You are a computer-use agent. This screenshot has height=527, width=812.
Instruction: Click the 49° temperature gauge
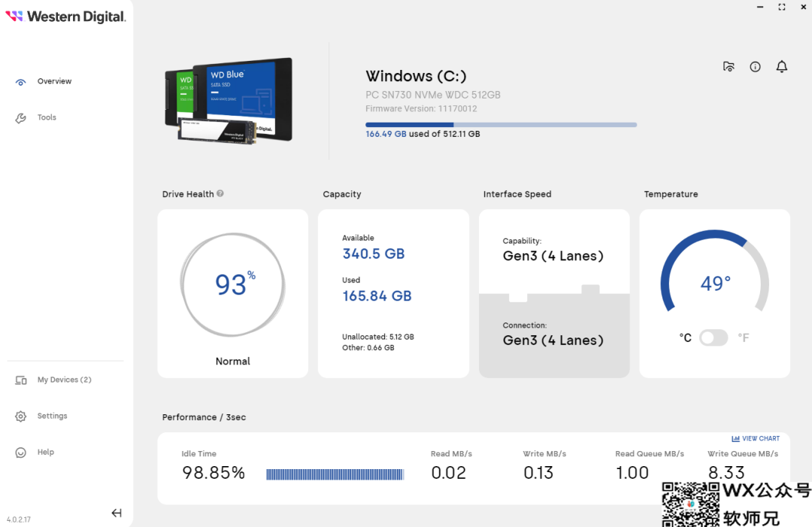pyautogui.click(x=715, y=271)
